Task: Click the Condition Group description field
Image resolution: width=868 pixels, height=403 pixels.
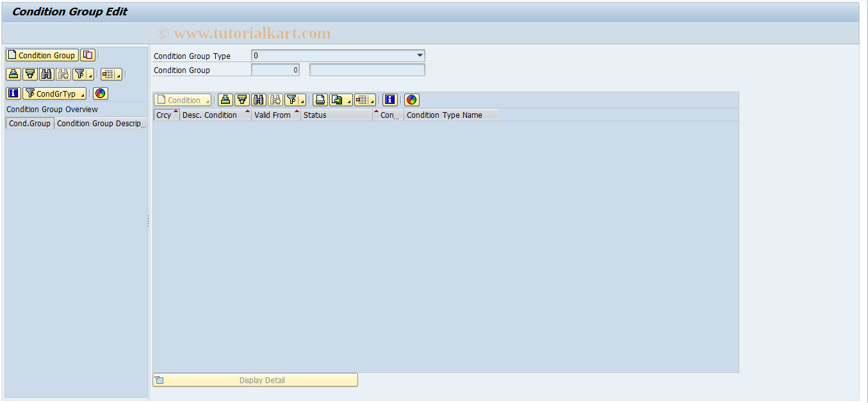Action: 367,70
